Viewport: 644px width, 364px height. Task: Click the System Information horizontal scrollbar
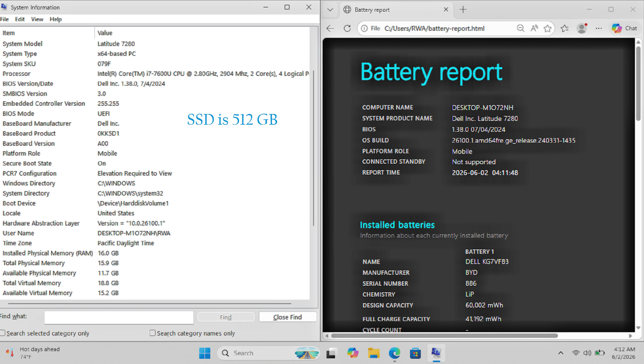[149, 304]
